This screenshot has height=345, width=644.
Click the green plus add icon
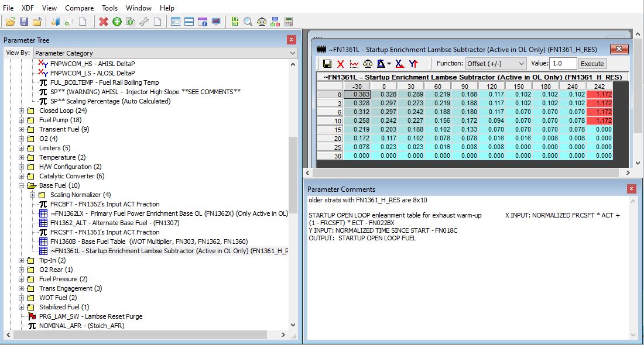click(x=117, y=22)
